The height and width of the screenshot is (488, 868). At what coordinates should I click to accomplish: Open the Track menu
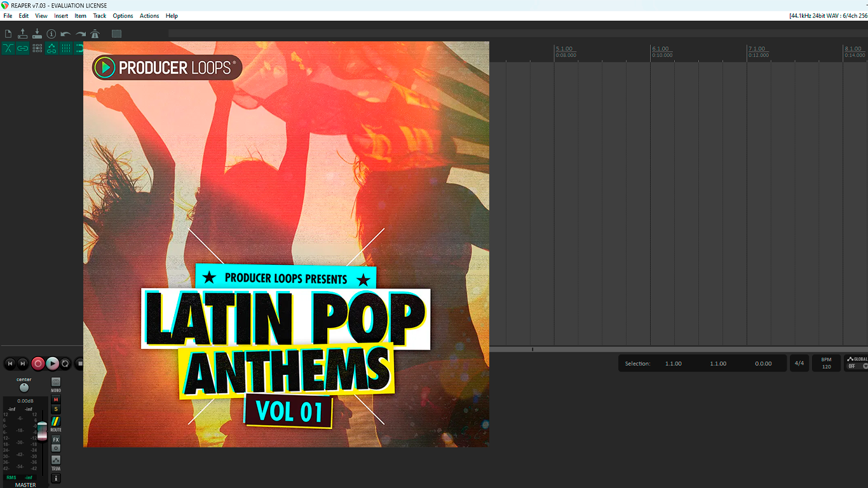(100, 16)
